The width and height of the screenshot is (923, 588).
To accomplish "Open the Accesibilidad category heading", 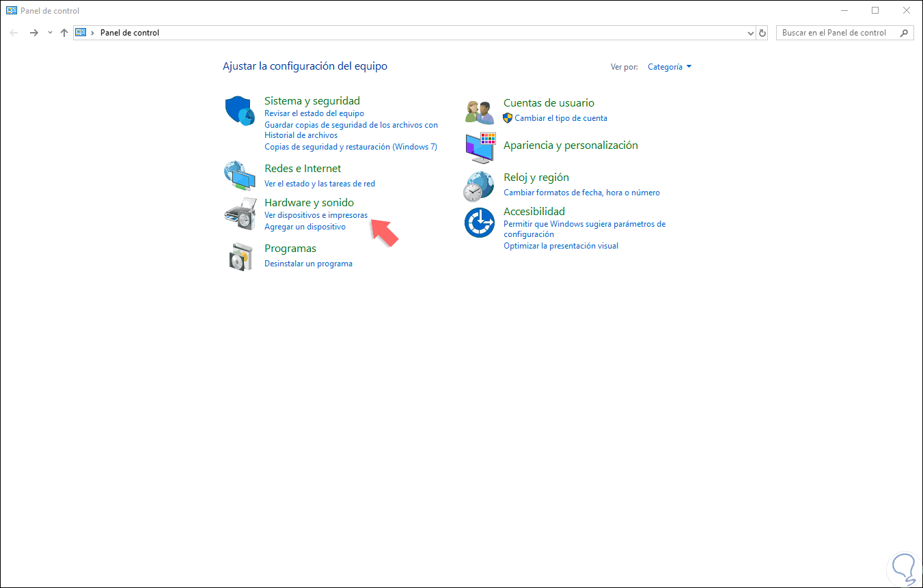I will coord(534,212).
